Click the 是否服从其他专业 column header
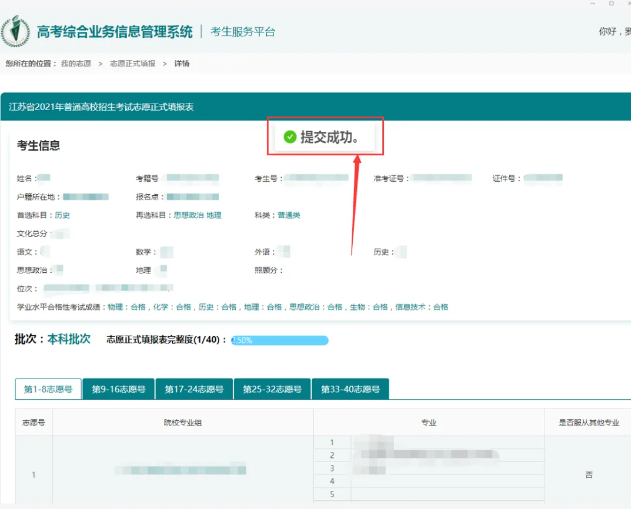Screen dimensions: 631x510 pos(588,422)
